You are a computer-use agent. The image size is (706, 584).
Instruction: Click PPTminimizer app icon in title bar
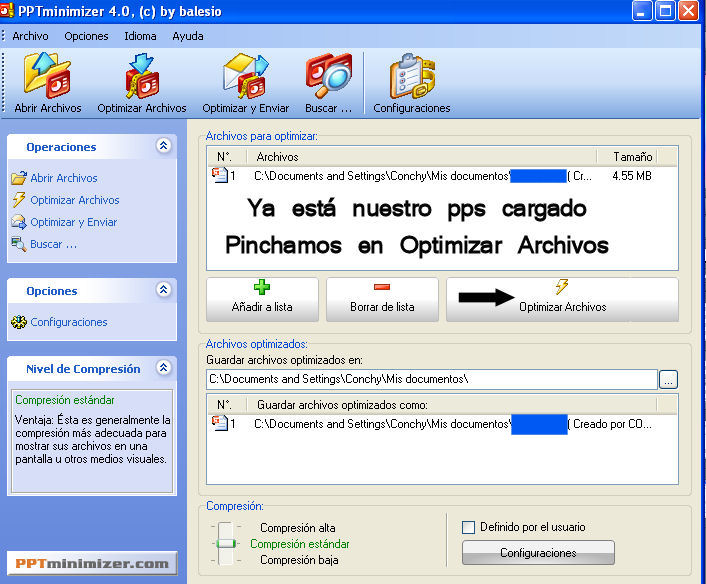coord(7,10)
